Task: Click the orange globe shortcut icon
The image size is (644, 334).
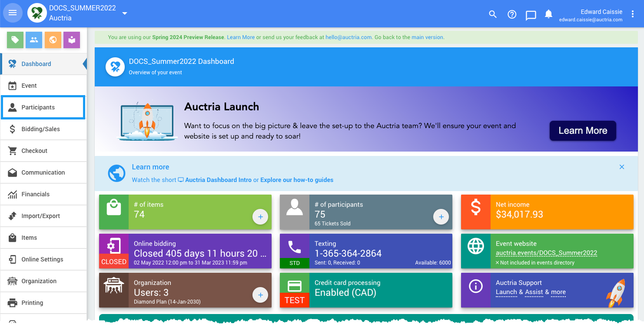Action: (x=53, y=40)
